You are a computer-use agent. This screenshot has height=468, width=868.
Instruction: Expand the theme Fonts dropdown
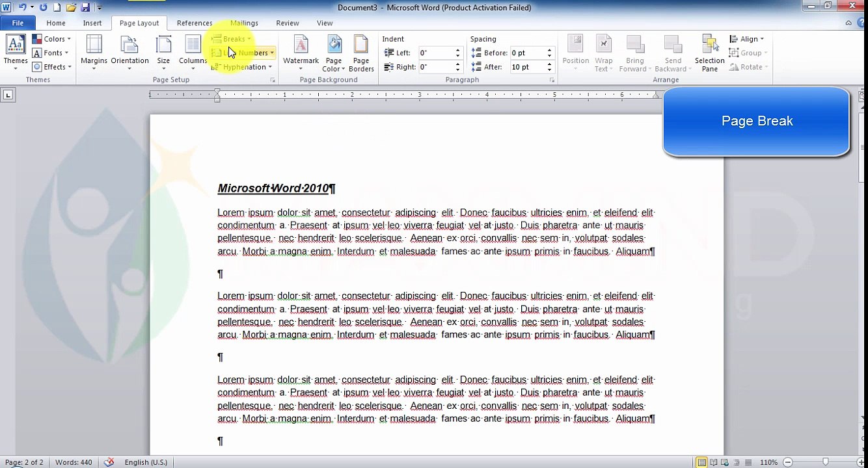[x=51, y=53]
